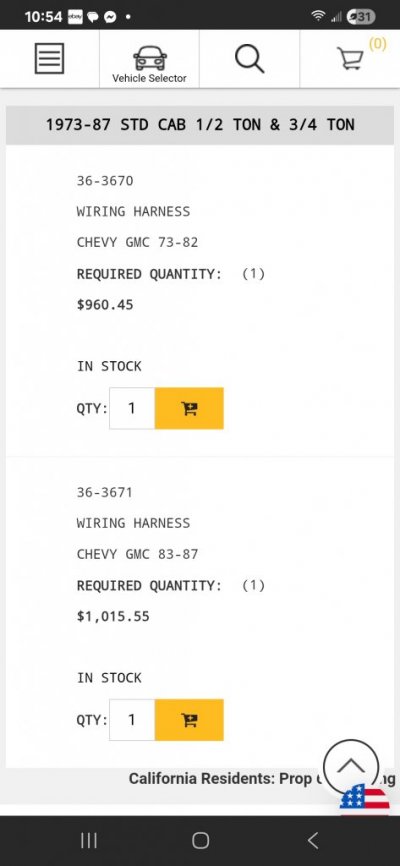The height and width of the screenshot is (866, 400).
Task: Tap the scroll-to-top chevron circle
Action: coord(351,767)
